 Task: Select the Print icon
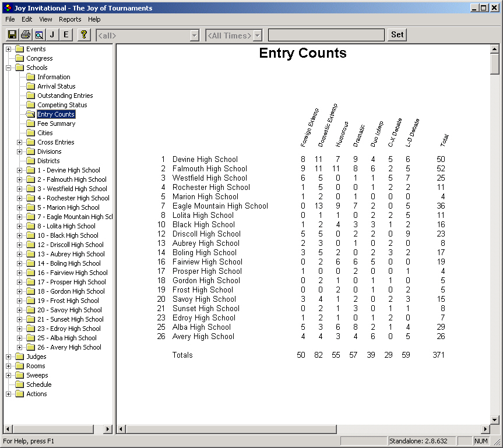[x=24, y=34]
